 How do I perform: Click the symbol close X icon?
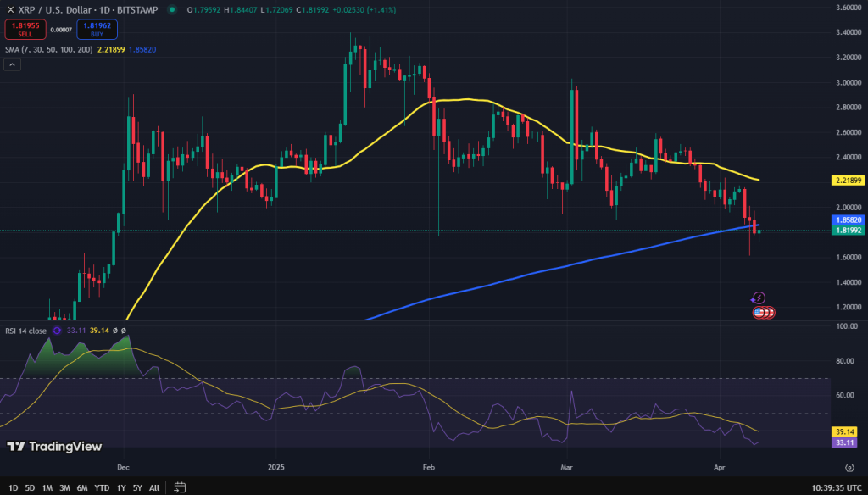pos(10,10)
